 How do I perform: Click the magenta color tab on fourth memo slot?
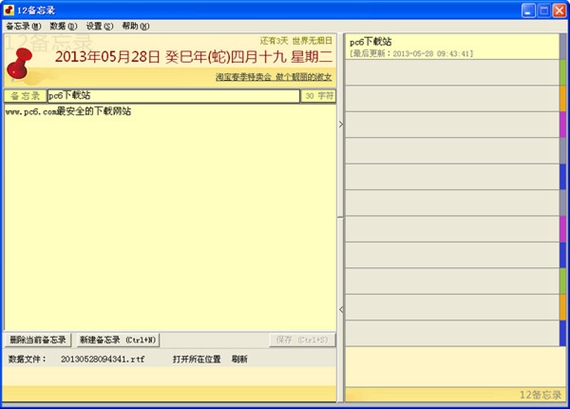(563, 125)
